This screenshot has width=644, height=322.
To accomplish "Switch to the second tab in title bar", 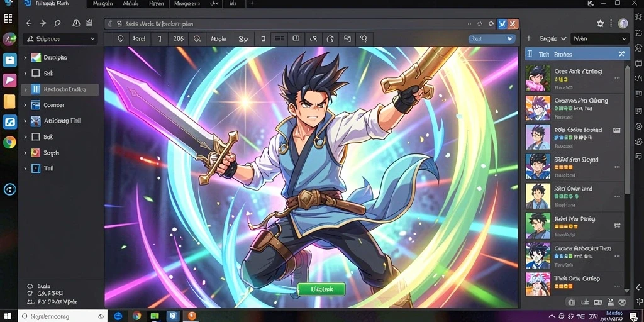I will coord(103,3).
